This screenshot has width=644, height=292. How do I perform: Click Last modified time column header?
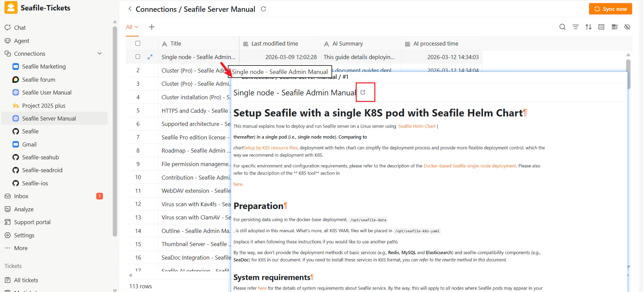pyautogui.click(x=279, y=44)
